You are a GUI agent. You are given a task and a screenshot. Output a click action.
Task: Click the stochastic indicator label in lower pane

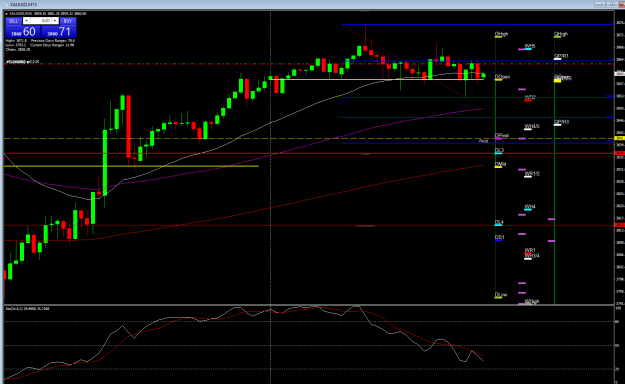pos(27,309)
